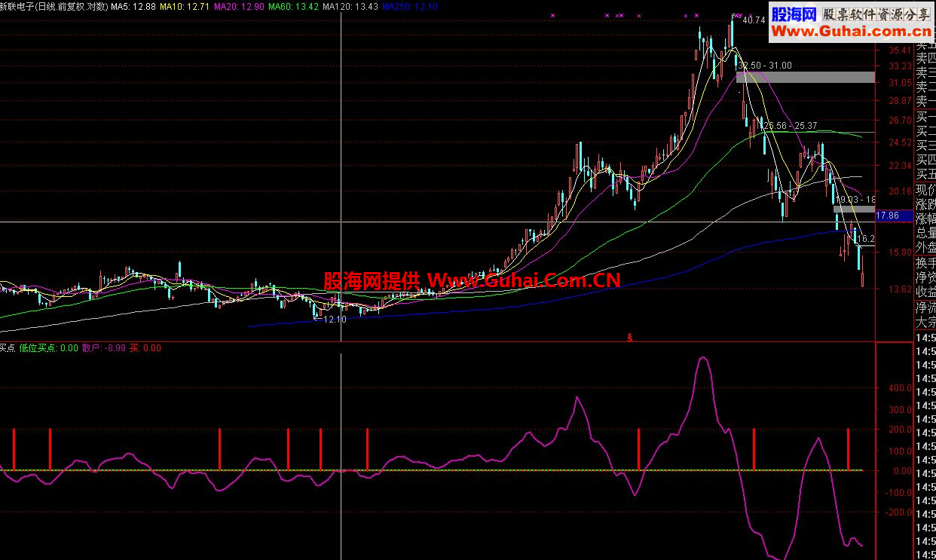Click the 24.52 price axis value
This screenshot has width=936, height=560.
point(901,142)
